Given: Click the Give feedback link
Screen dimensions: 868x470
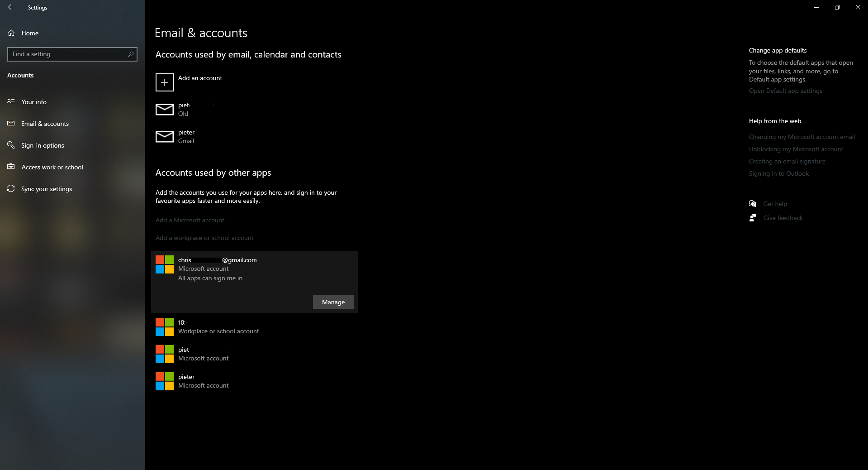Looking at the screenshot, I should coord(783,218).
